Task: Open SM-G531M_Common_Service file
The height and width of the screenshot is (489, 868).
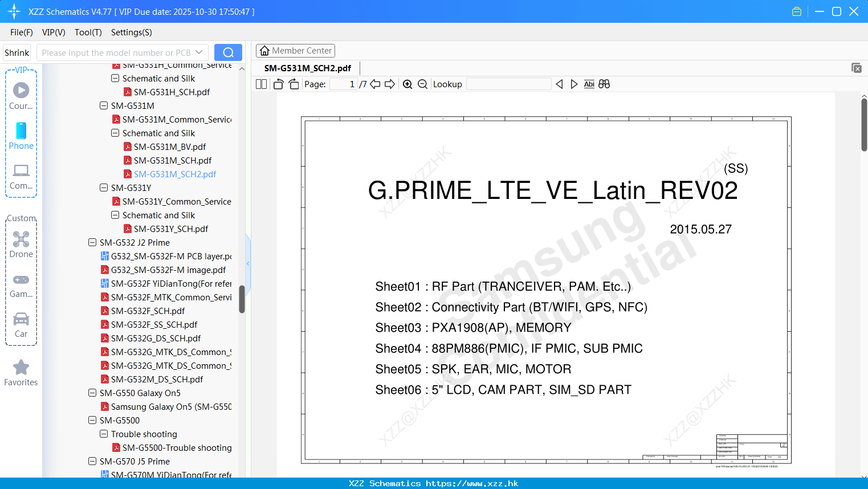Action: click(177, 119)
